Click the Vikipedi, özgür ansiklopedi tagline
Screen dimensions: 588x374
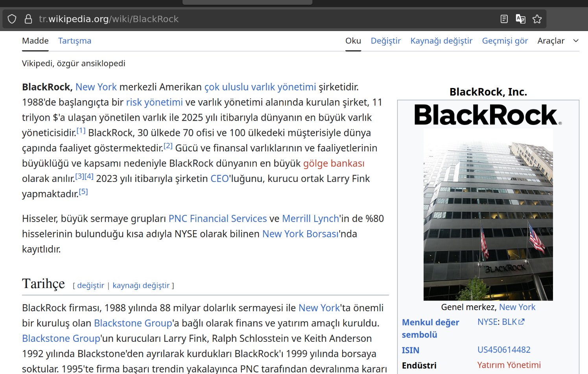74,64
